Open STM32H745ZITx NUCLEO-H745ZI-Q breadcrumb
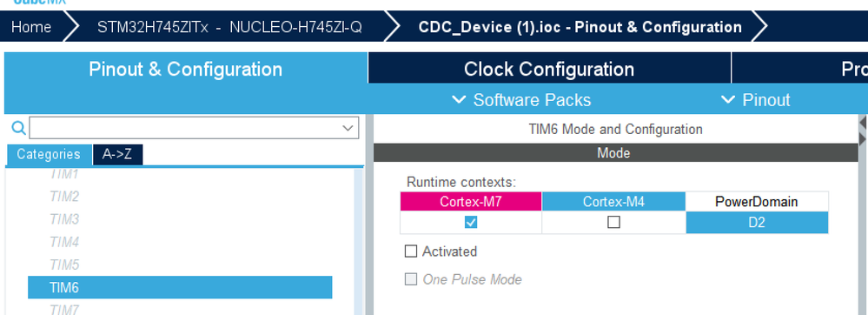 coord(229,27)
